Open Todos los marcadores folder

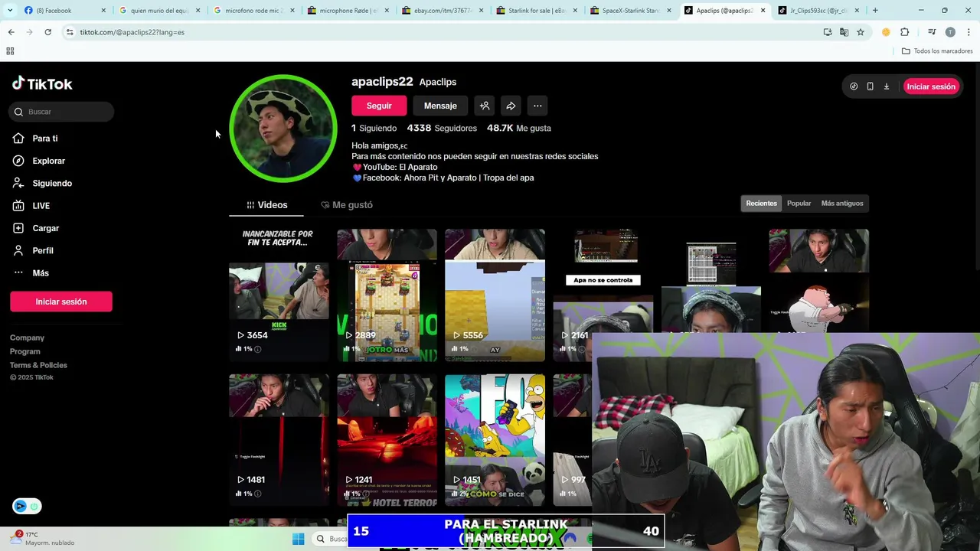[x=937, y=51]
